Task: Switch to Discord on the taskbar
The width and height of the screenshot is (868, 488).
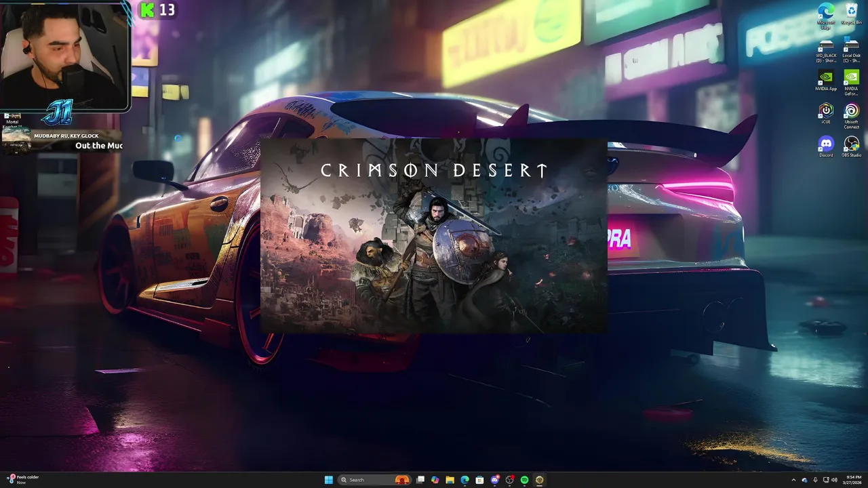Action: [495, 480]
